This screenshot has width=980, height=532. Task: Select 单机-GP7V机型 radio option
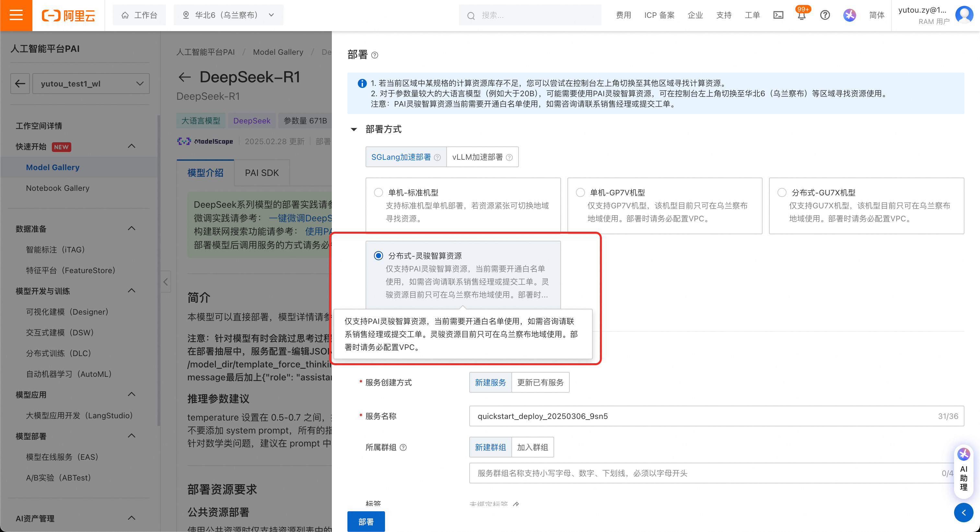click(x=580, y=192)
